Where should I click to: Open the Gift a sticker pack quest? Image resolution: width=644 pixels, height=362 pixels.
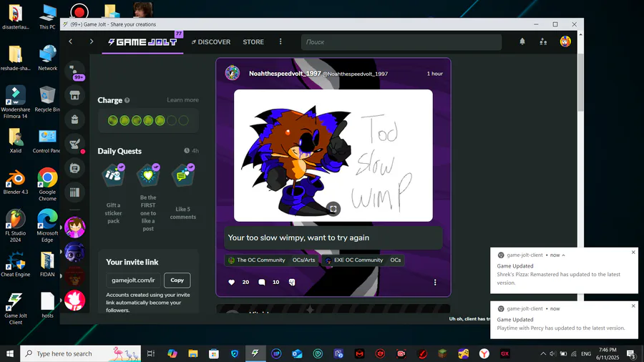[113, 194]
